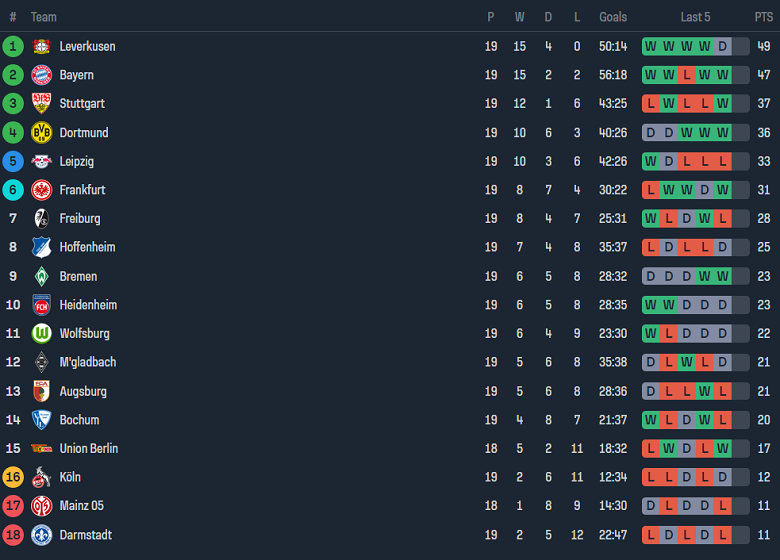Screen dimensions: 780x560
Task: Click Bayern's red L result in Last 5
Action: (686, 75)
